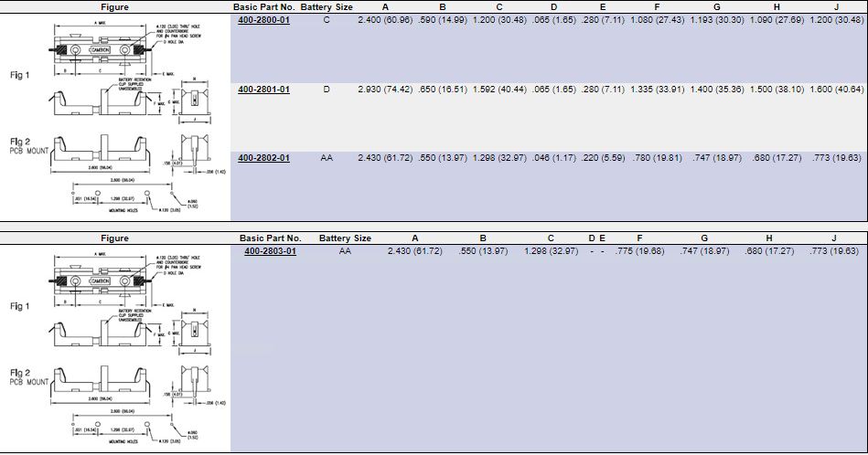The height and width of the screenshot is (455, 868).
Task: Open the 400-2800-01 part number link
Action: (x=263, y=20)
